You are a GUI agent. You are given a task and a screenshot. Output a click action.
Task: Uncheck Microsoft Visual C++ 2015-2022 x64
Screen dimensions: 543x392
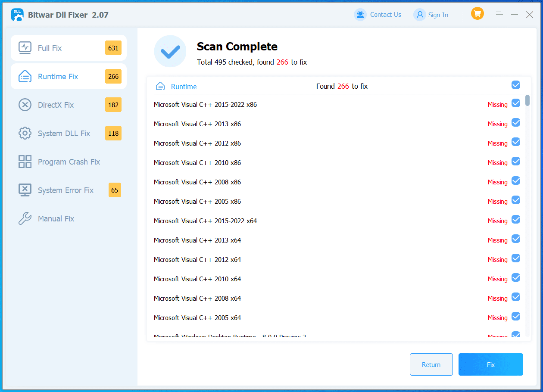click(x=516, y=219)
